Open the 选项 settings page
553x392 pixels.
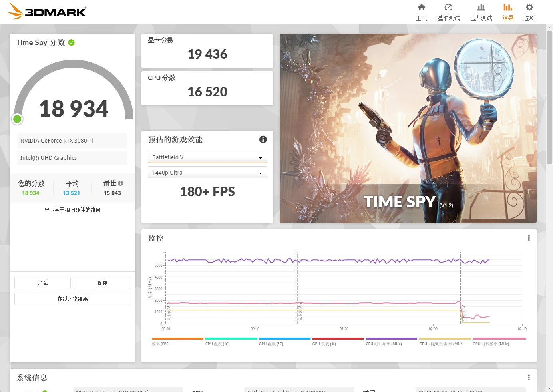point(529,12)
